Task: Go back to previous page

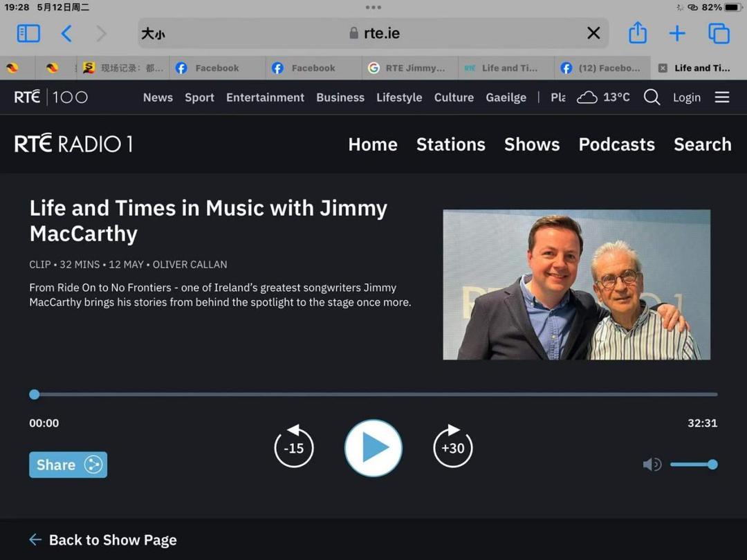Action: click(x=66, y=34)
